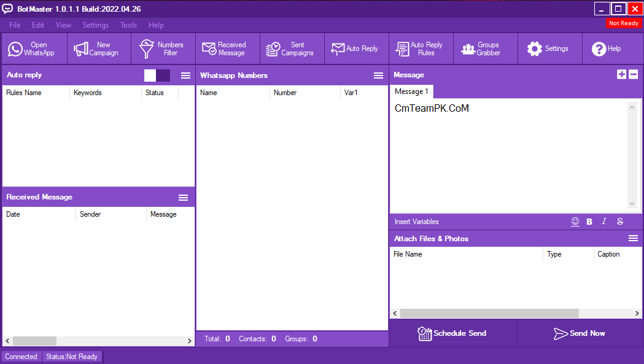Open the Whatsapp Numbers panel menu
This screenshot has height=364, width=644.
[x=378, y=76]
